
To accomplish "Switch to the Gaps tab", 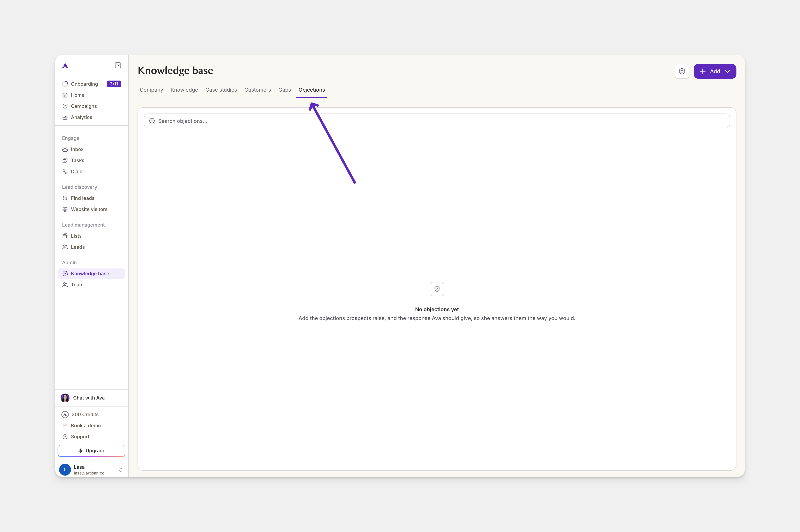I will coord(284,90).
